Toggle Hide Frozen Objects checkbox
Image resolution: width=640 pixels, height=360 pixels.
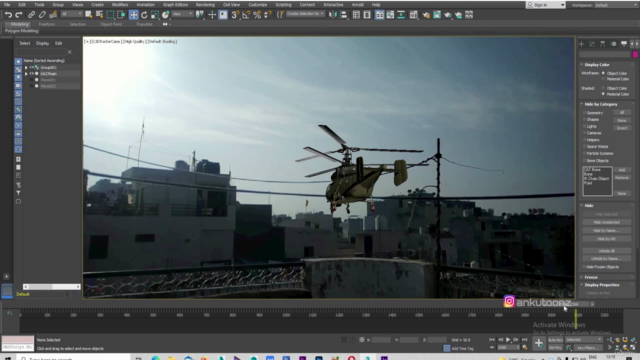click(x=584, y=267)
